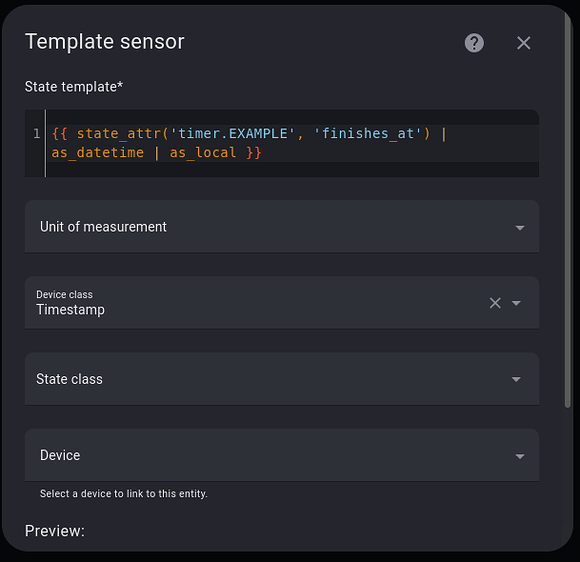
Task: Focus the Device selection field
Action: point(281,455)
